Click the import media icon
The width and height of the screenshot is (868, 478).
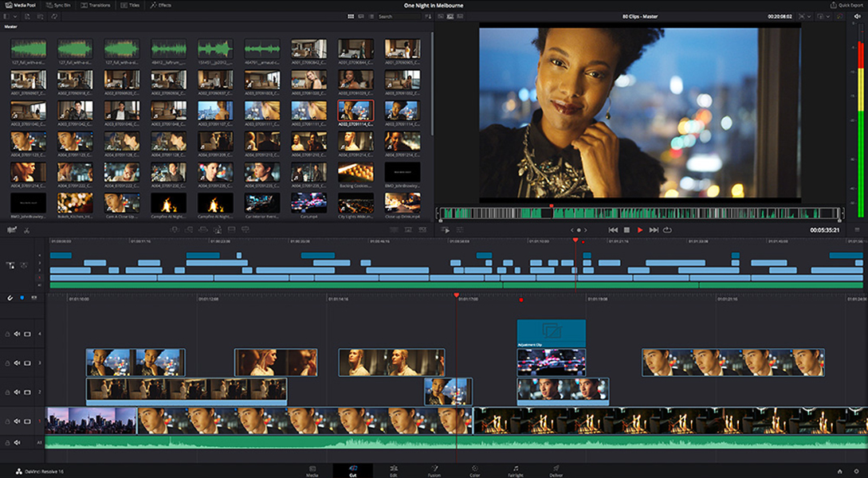(x=27, y=17)
